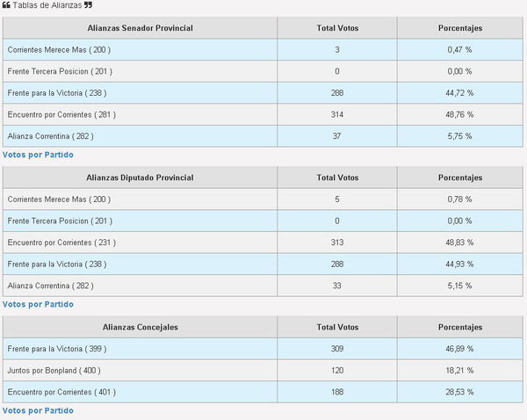This screenshot has height=420, width=527.
Task: Click the Alianzas Concejales column header
Action: click(x=141, y=327)
